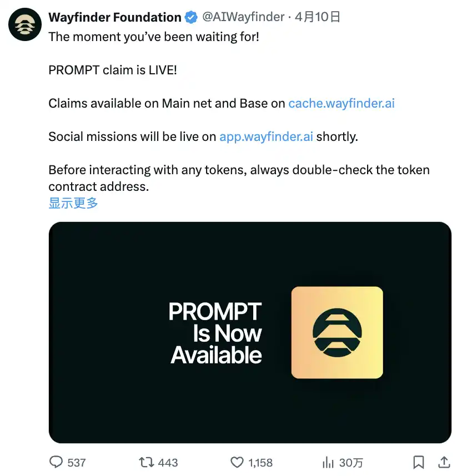Screen dimensions: 462x476
Task: Click the 1,158 likes count
Action: tap(261, 462)
